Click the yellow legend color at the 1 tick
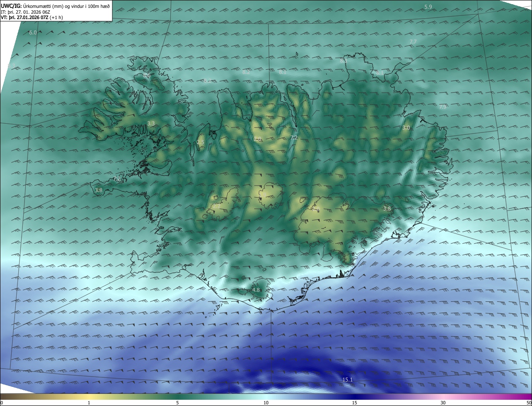 click(x=89, y=396)
